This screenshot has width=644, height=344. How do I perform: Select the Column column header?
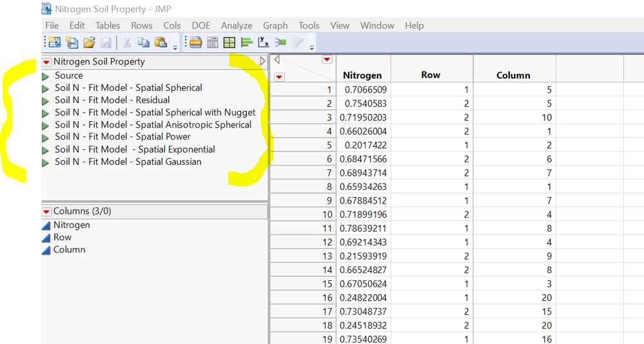point(513,75)
